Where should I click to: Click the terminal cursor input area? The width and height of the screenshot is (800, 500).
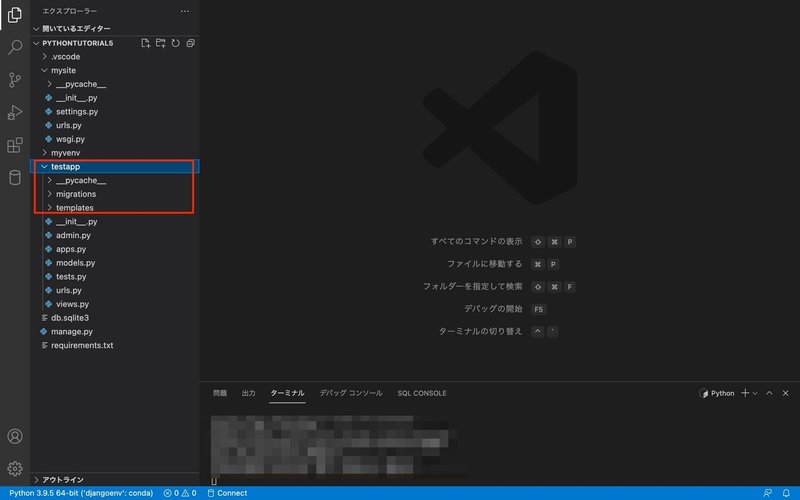tap(214, 481)
